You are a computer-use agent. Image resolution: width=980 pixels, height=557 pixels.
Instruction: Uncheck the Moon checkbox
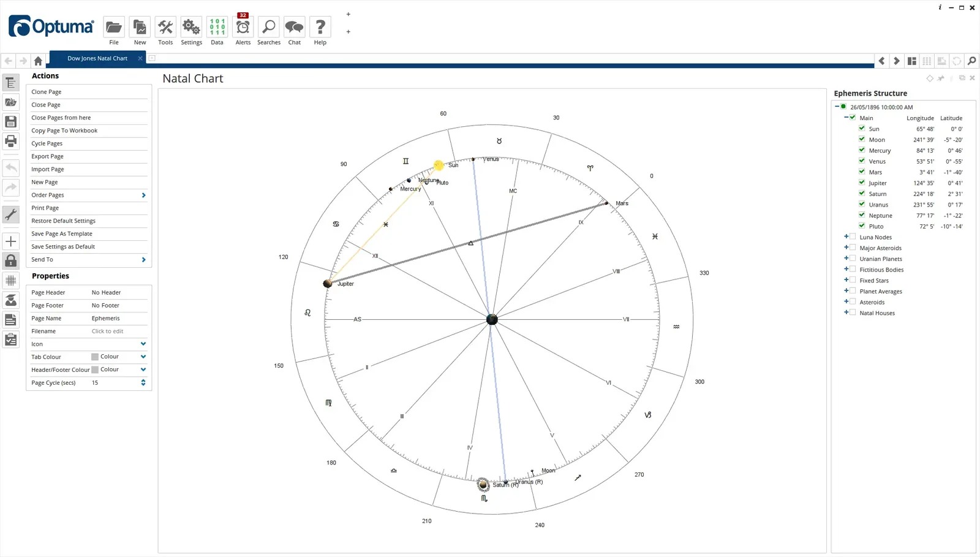862,139
